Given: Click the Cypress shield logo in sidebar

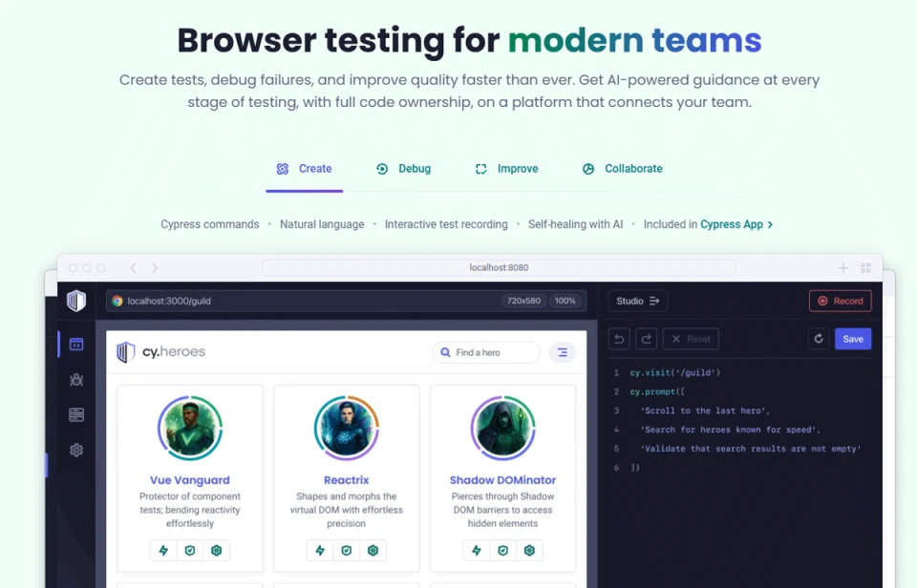Looking at the screenshot, I should 76,301.
